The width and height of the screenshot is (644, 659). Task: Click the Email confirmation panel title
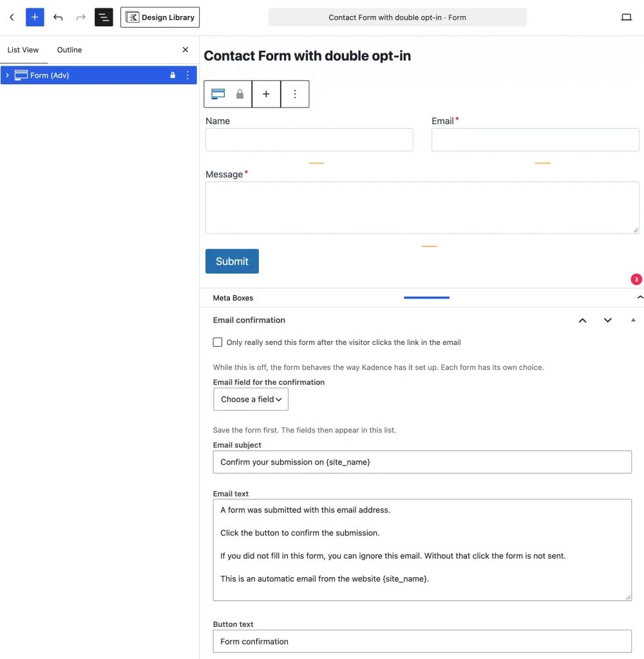pyautogui.click(x=249, y=320)
